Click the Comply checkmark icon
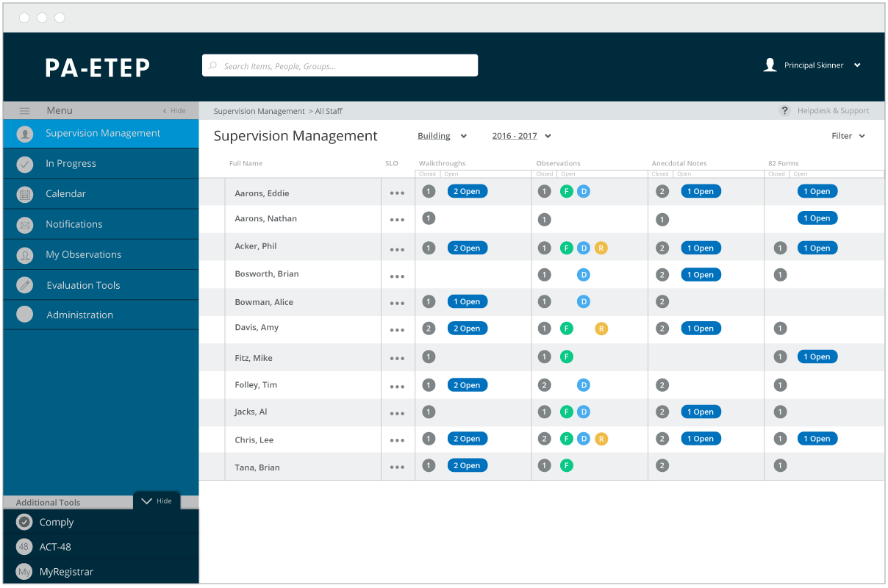The width and height of the screenshot is (888, 588). click(25, 523)
